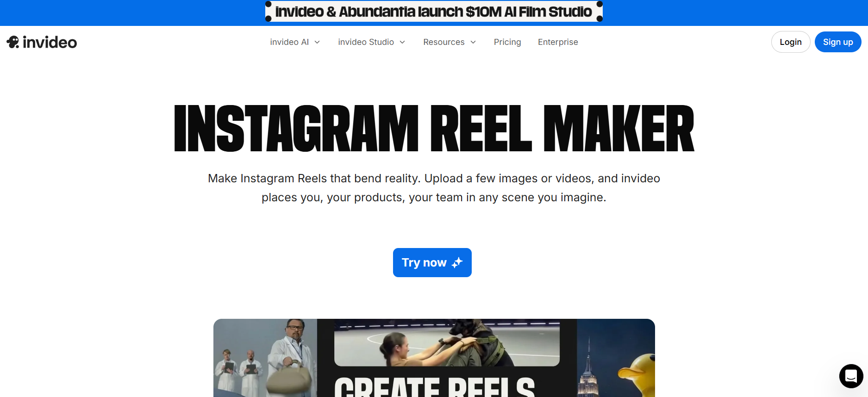This screenshot has height=397, width=868.
Task: Click the woman with dog video thumbnail
Action: [x=447, y=343]
